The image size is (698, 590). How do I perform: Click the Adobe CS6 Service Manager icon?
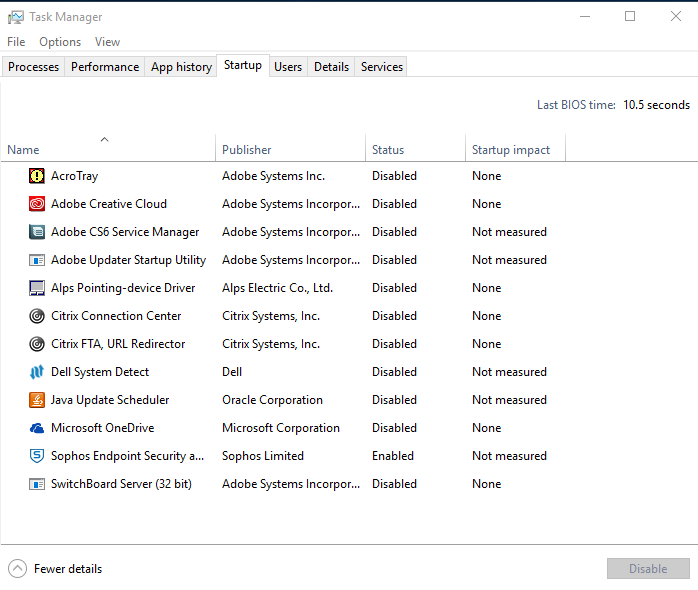pos(37,232)
